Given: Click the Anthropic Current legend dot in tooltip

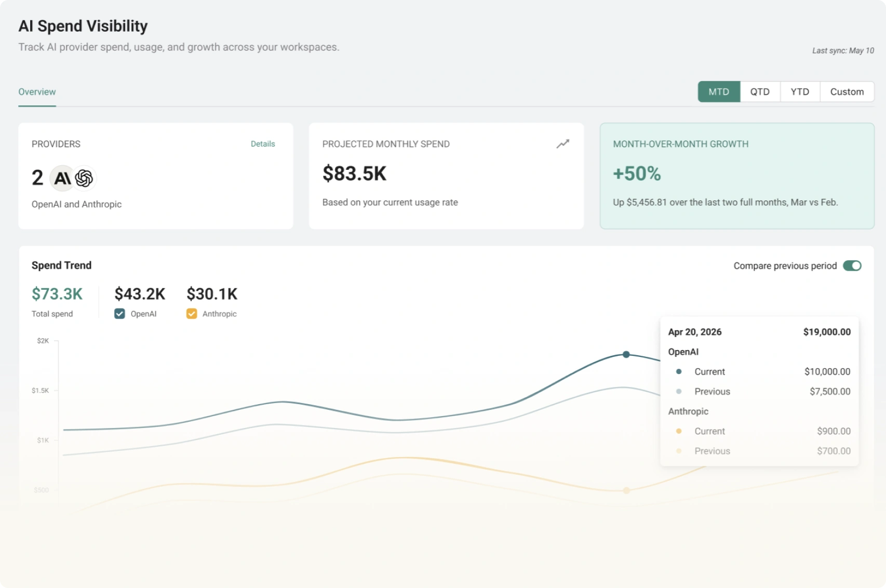Looking at the screenshot, I should coord(679,431).
